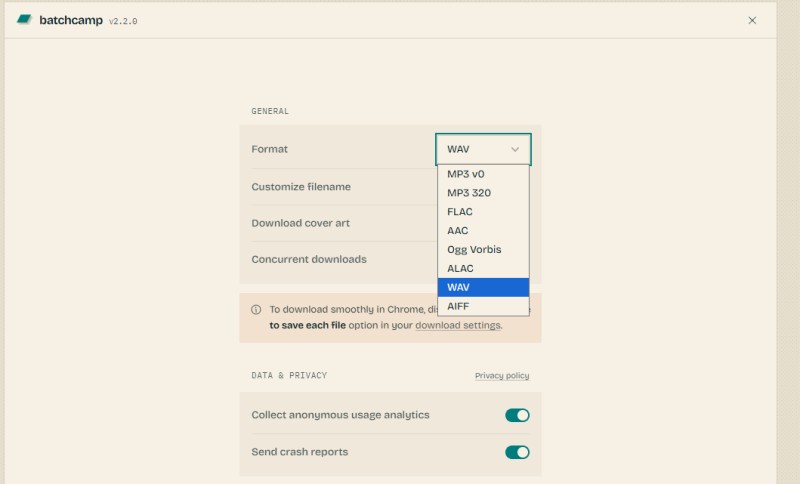Viewport: 800px width, 484px height.
Task: Click the Format setting label
Action: [x=269, y=149]
